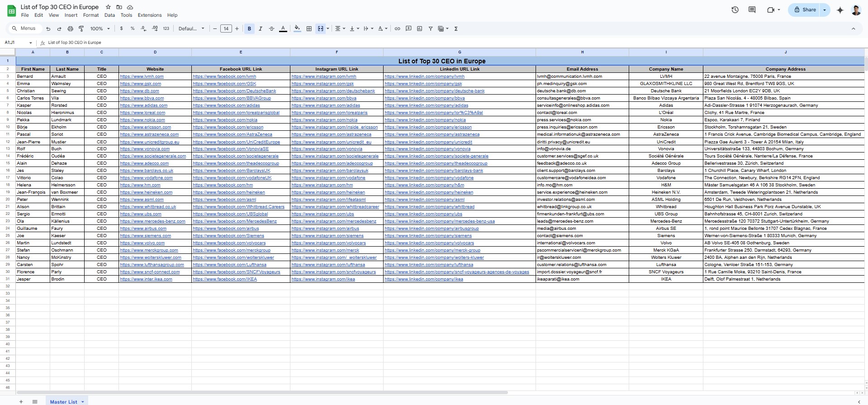Open the Data menu
The width and height of the screenshot is (868, 405).
click(x=109, y=15)
